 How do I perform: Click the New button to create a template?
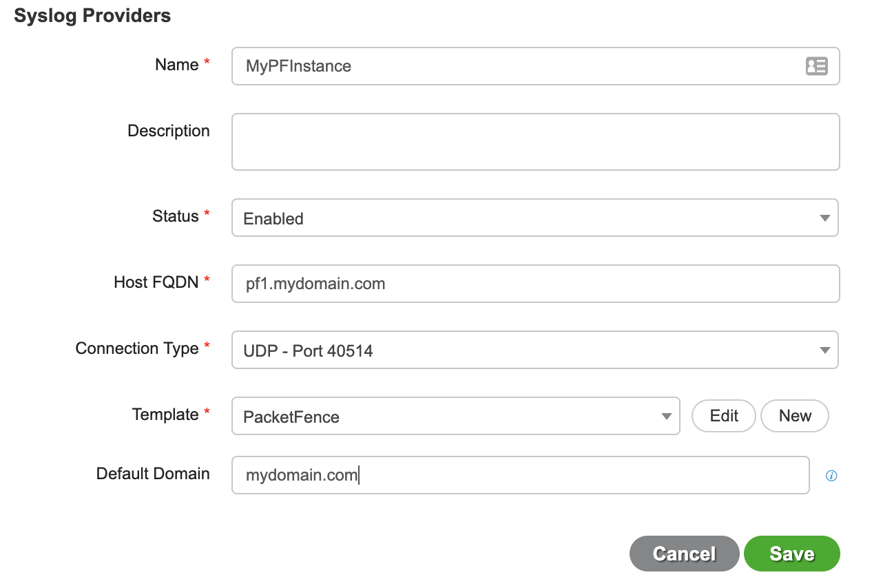pyautogui.click(x=794, y=415)
